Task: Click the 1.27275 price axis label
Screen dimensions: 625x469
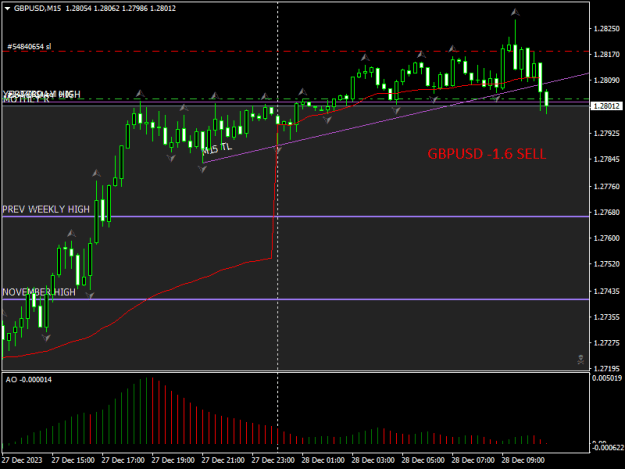Action: pyautogui.click(x=607, y=343)
